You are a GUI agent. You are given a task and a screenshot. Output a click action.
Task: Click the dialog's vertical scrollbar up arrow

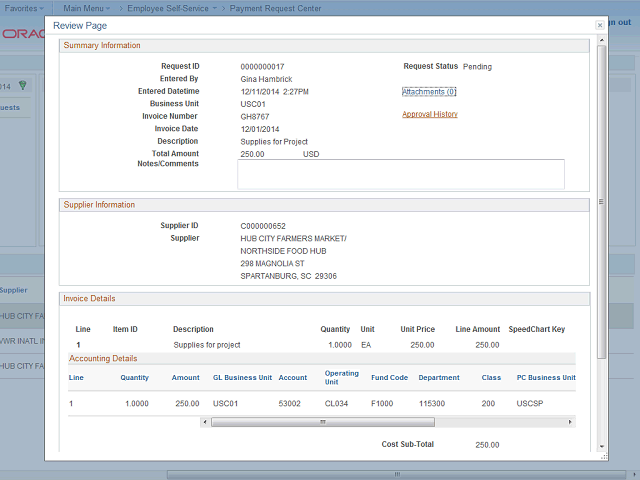pyautogui.click(x=601, y=41)
